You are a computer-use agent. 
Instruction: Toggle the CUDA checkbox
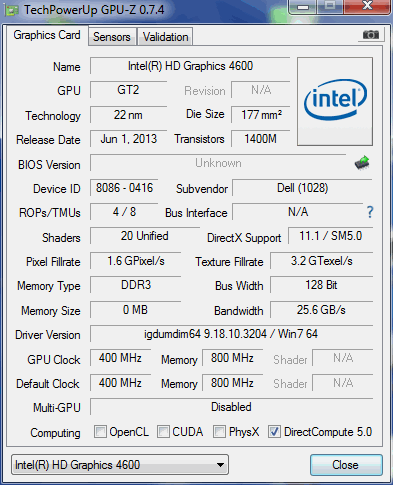point(163,431)
